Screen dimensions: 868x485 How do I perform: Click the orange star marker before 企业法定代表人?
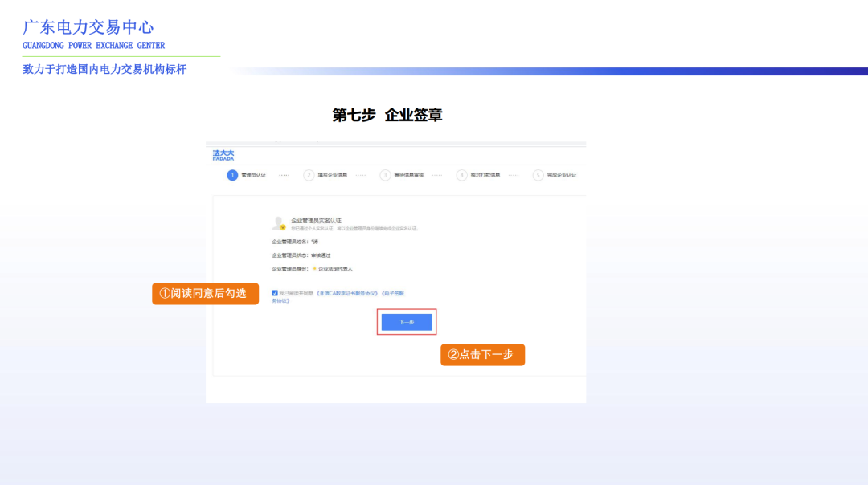click(x=316, y=268)
